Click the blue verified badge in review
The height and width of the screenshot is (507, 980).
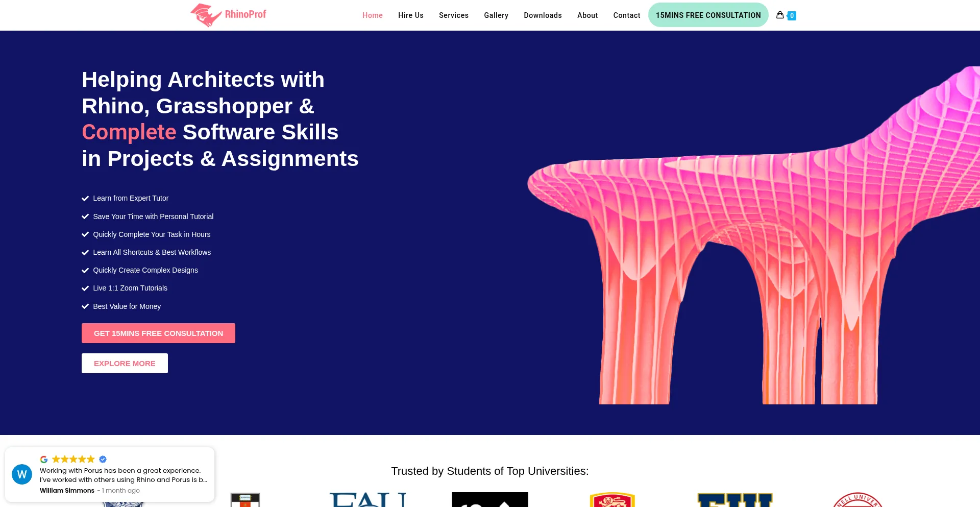pos(103,459)
